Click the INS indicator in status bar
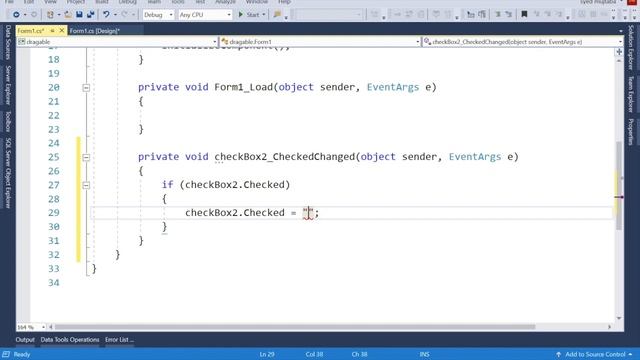The image size is (640, 360). coord(424,354)
